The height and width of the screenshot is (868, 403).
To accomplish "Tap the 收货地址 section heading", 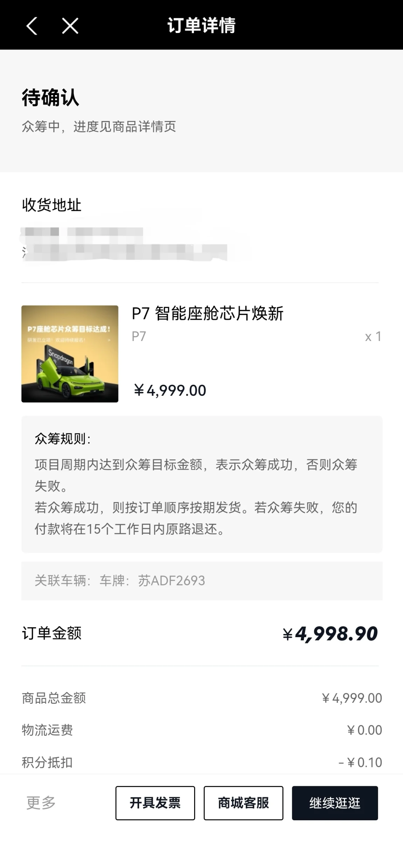I will pyautogui.click(x=52, y=205).
